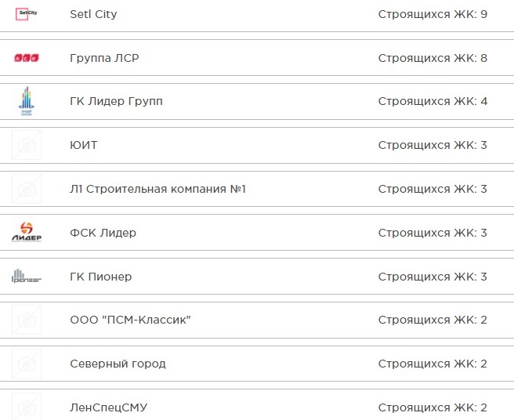Click Setl City's Строящихся ЖК: 9 count
The height and width of the screenshot is (420, 514).
pyautogui.click(x=433, y=14)
